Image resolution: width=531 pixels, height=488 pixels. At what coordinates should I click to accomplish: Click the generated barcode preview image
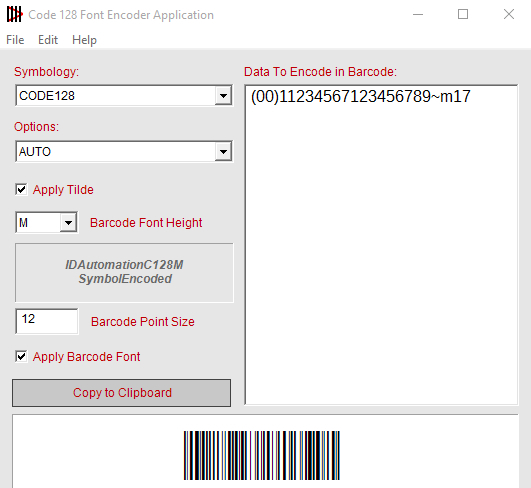tap(262, 455)
